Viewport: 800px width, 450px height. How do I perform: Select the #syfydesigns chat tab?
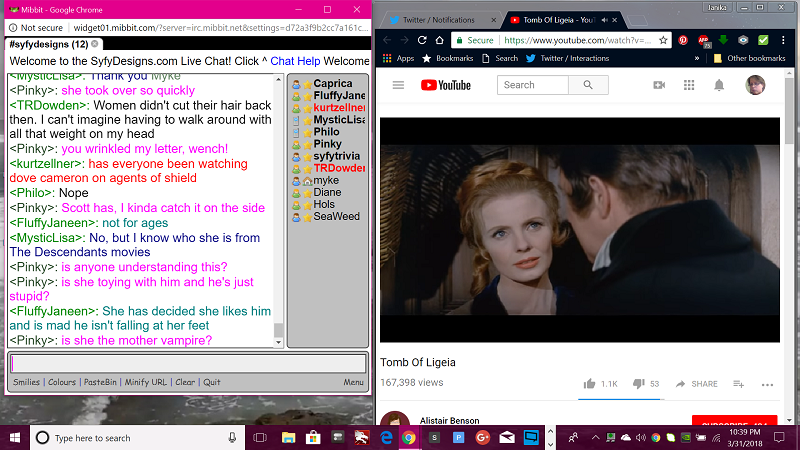(48, 44)
